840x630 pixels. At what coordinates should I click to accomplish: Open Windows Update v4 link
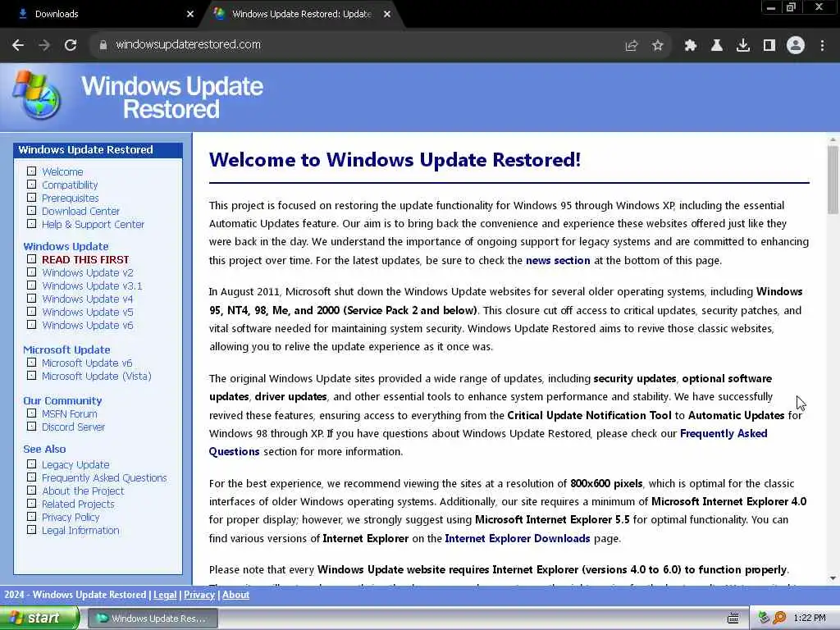[x=87, y=299]
